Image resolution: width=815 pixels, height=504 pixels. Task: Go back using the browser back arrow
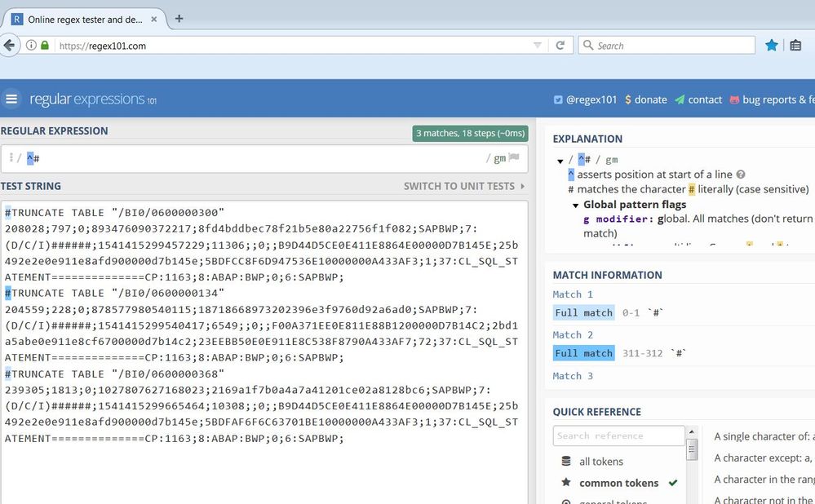(x=9, y=46)
